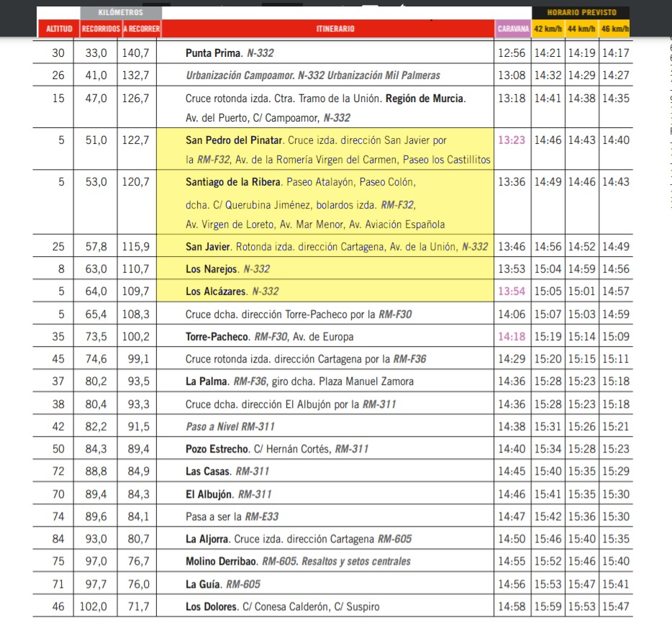Viewport: 672px width, 636px height.
Task: Click the highlighted Los Narejos entry
Action: [x=325, y=268]
